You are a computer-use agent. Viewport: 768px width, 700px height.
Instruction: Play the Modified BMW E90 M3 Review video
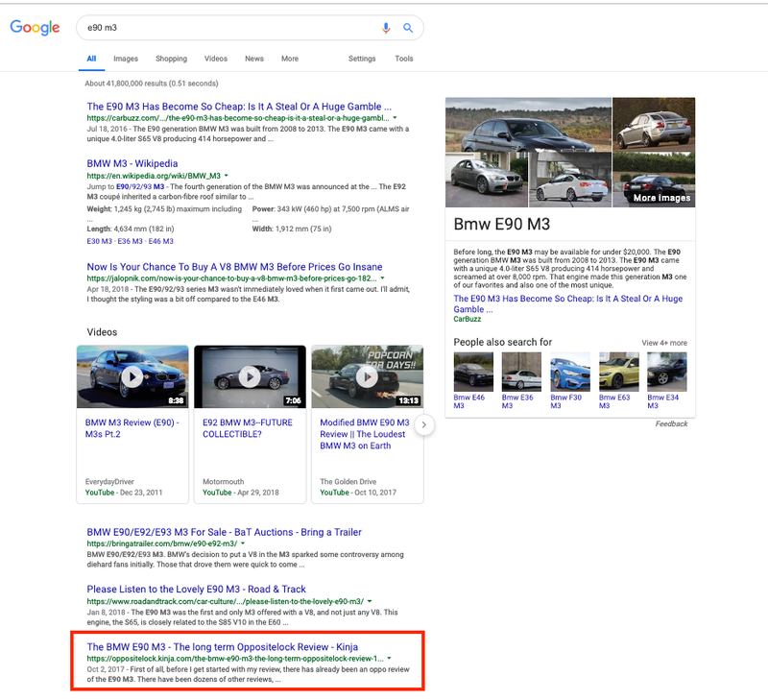pos(368,376)
